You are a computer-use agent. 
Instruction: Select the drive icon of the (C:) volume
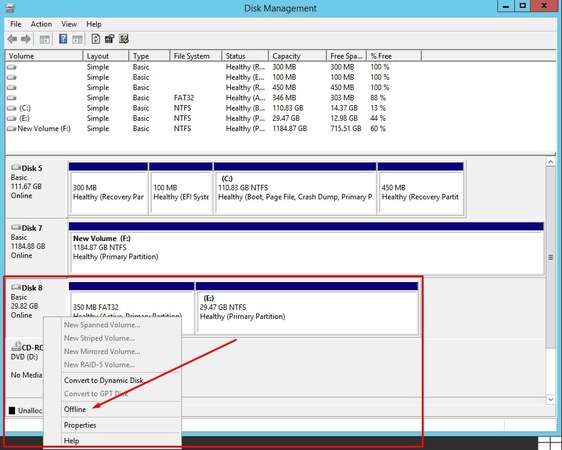(11, 108)
